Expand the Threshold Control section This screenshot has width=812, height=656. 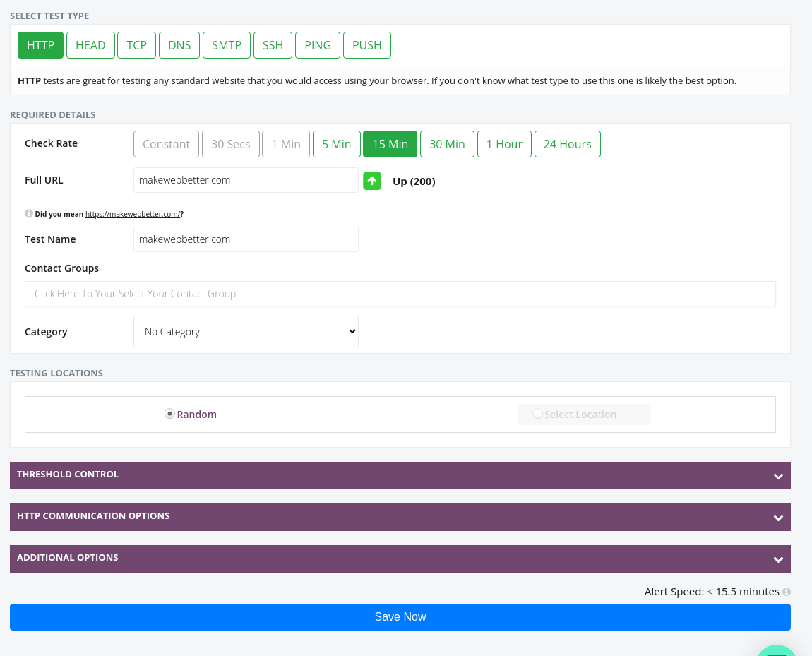[400, 475]
